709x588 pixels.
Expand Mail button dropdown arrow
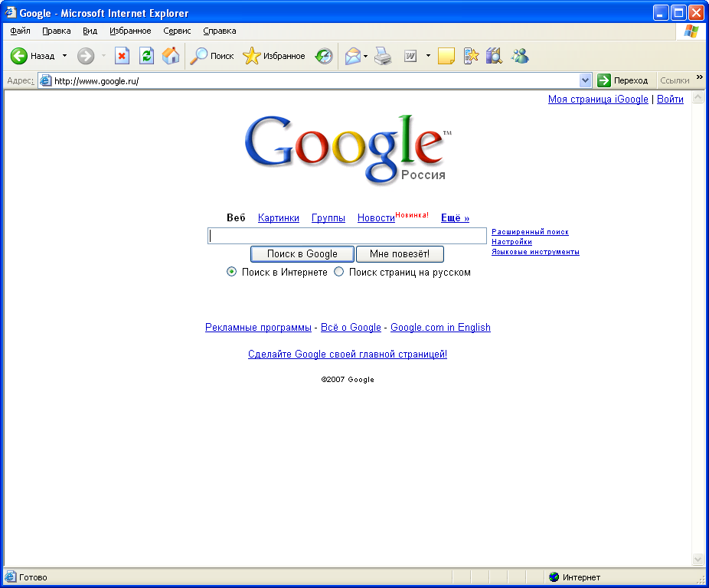click(365, 56)
